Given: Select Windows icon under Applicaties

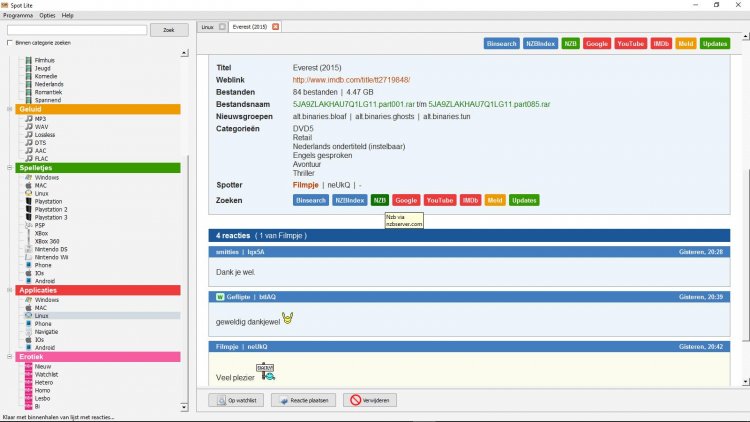Looking at the screenshot, I should click(29, 300).
